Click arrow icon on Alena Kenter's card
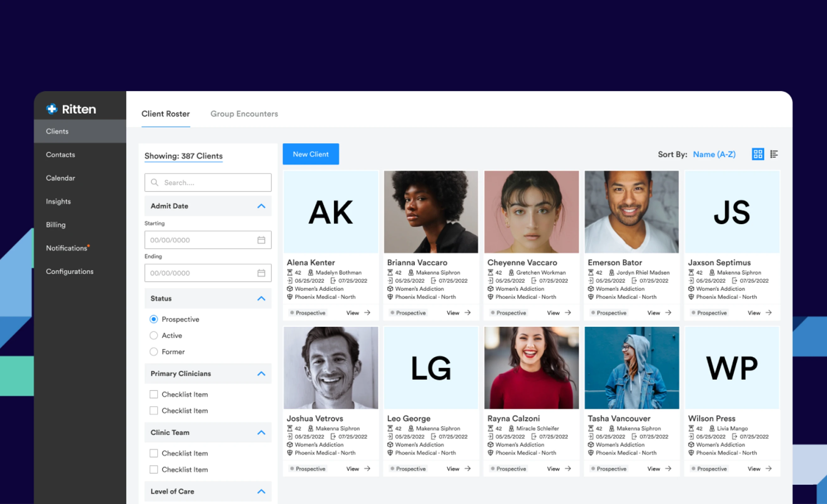 point(368,312)
